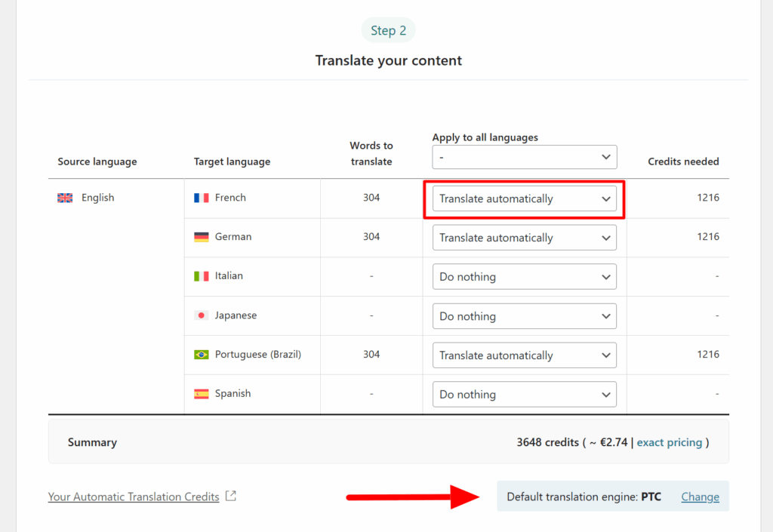The width and height of the screenshot is (773, 532).
Task: Open the Italian Do nothing dropdown
Action: pyautogui.click(x=524, y=276)
